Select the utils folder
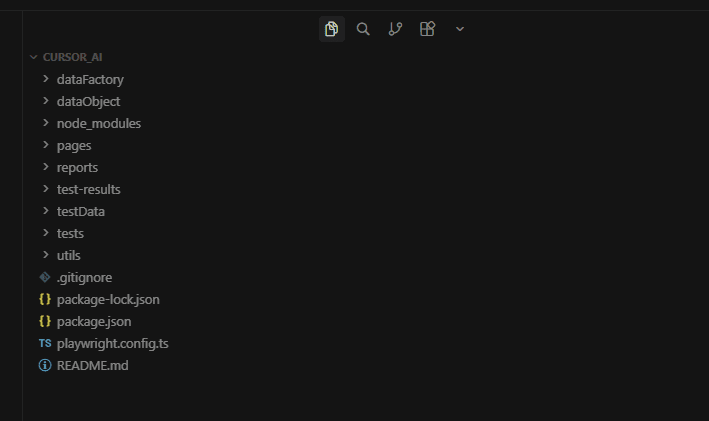The width and height of the screenshot is (709, 421). click(x=69, y=255)
